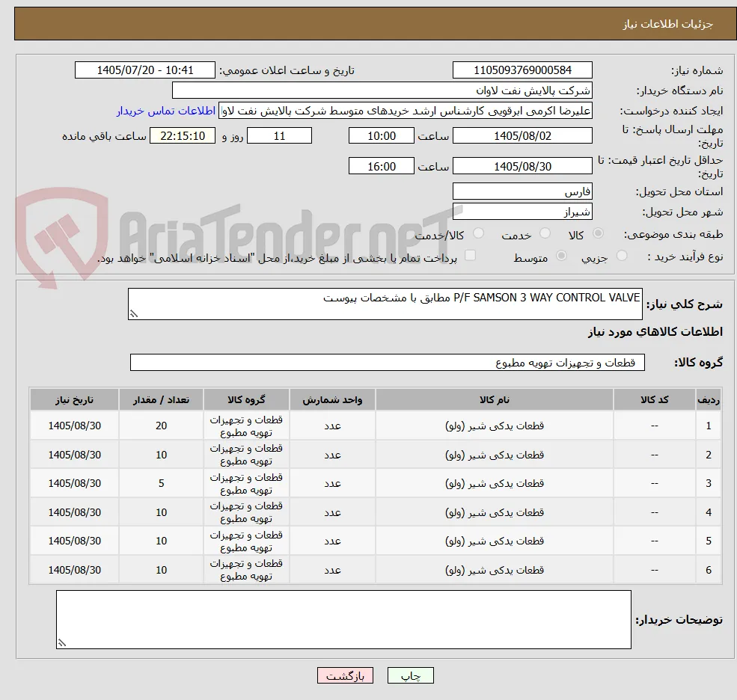Click the goods group cell in row 4
The width and height of the screenshot is (737, 700).
pyautogui.click(x=246, y=512)
